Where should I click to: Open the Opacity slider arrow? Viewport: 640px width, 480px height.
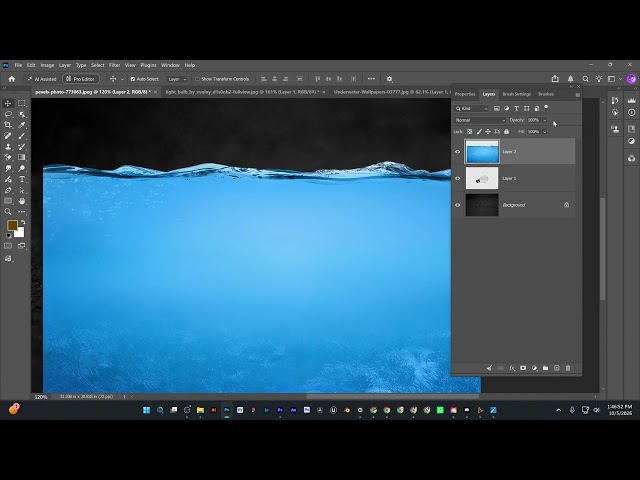544,120
